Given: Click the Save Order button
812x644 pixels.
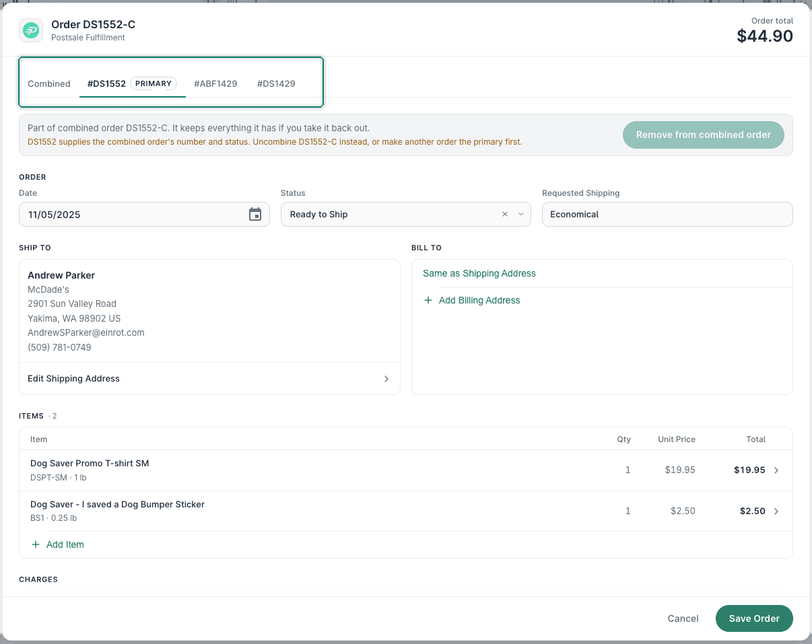Looking at the screenshot, I should pyautogui.click(x=754, y=618).
